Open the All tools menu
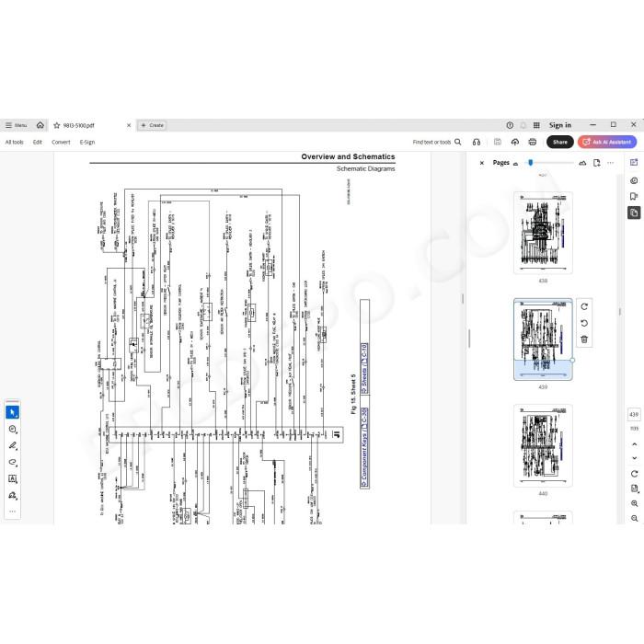 pos(15,142)
